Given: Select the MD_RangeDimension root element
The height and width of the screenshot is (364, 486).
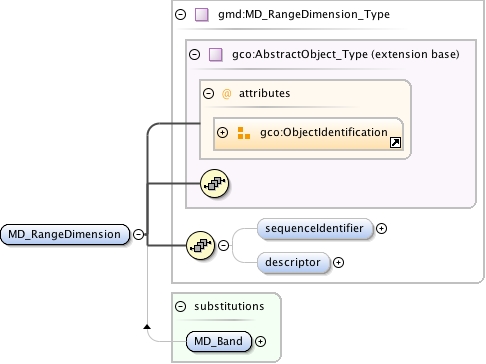Looking at the screenshot, I should click(x=65, y=235).
